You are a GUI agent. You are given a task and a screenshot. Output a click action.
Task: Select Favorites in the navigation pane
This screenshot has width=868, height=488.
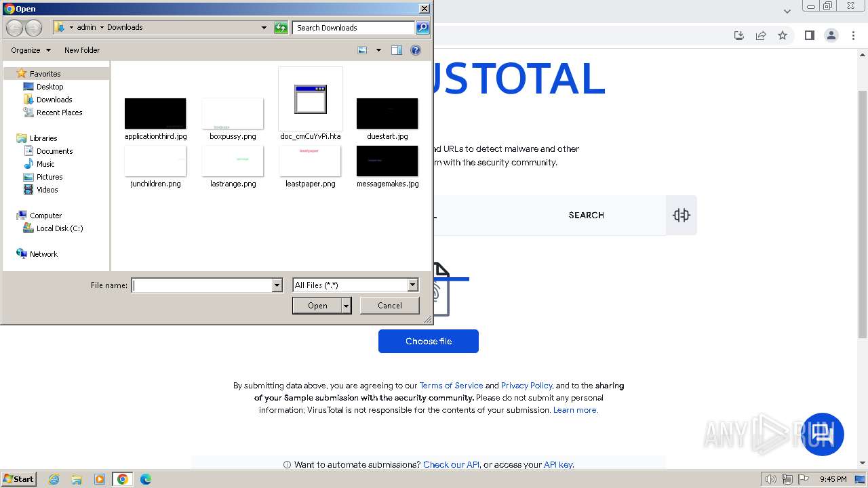coord(45,74)
